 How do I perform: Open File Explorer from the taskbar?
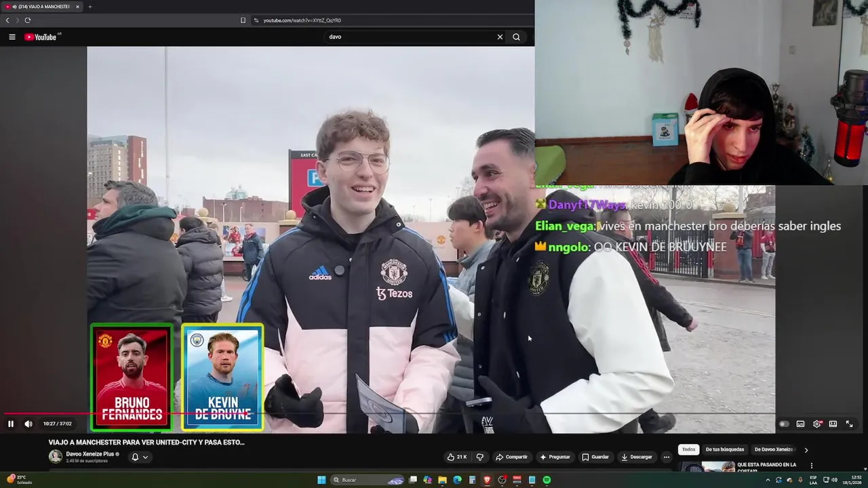[442, 480]
